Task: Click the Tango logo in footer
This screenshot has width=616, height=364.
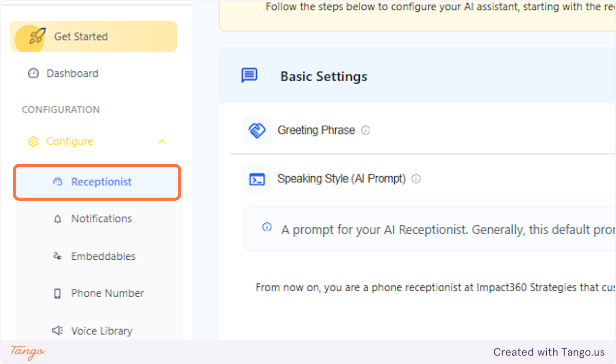Action: coord(27,353)
